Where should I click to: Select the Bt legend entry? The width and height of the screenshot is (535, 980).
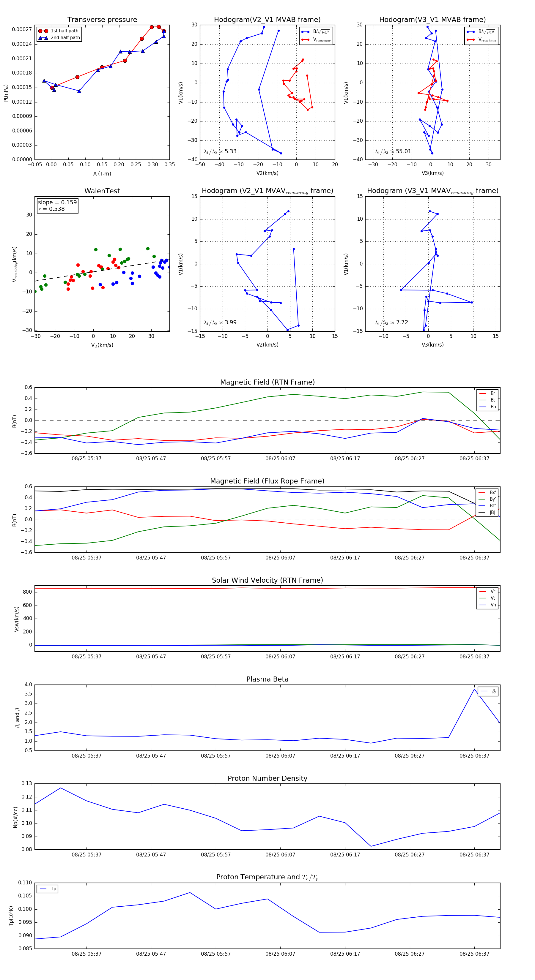click(487, 400)
